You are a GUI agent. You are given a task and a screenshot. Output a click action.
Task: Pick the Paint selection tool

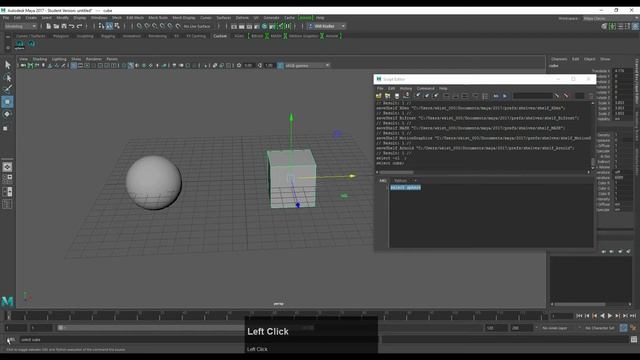point(7,89)
